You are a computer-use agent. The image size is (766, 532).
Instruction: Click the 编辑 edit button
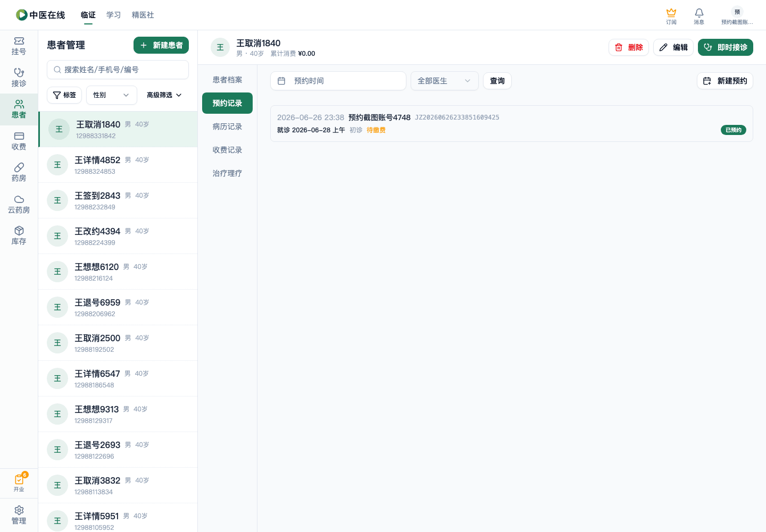click(x=673, y=47)
